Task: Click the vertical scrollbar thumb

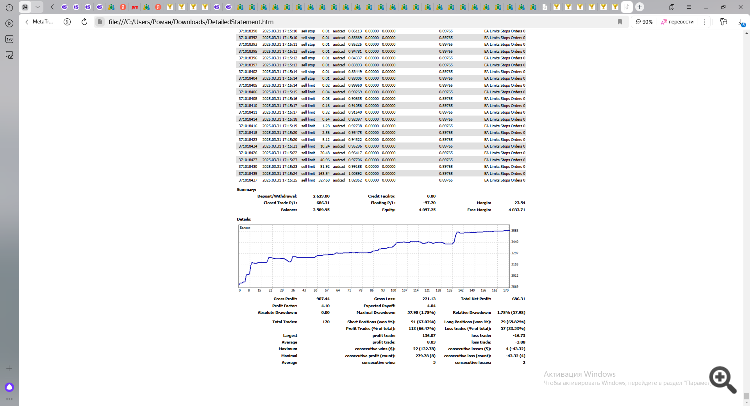Action: click(746, 396)
